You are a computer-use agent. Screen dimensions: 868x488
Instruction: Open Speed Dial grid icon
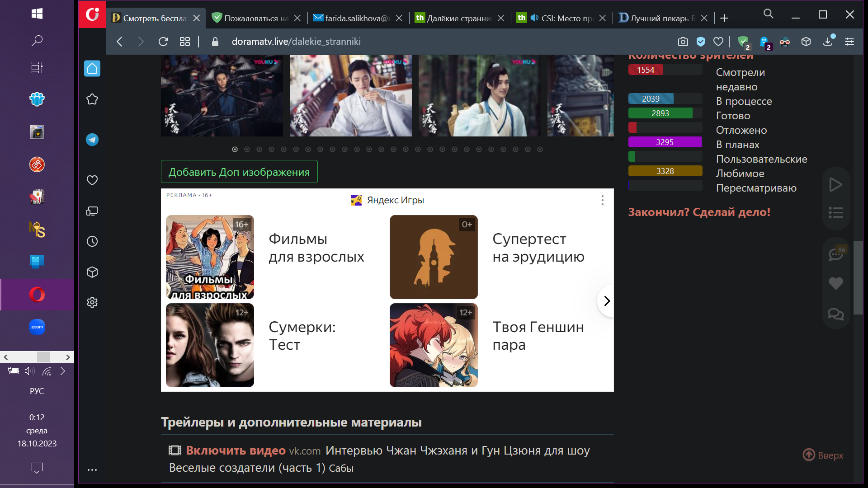185,42
